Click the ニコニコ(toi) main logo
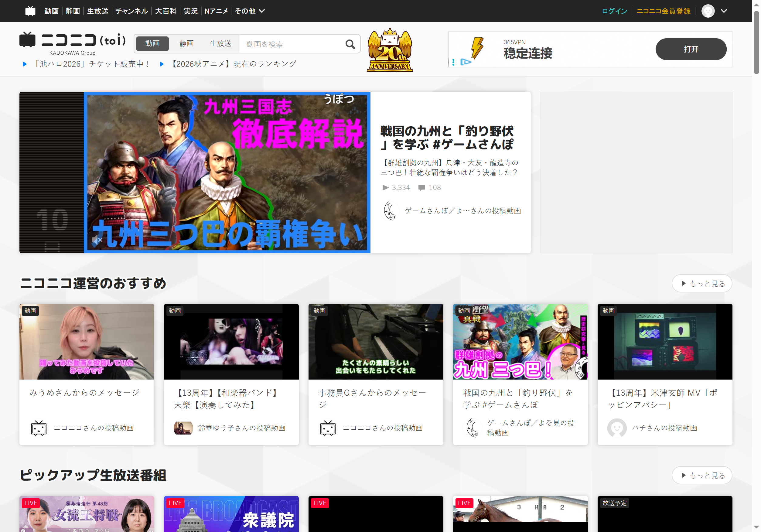Screen dimensions: 761x532 73,43
